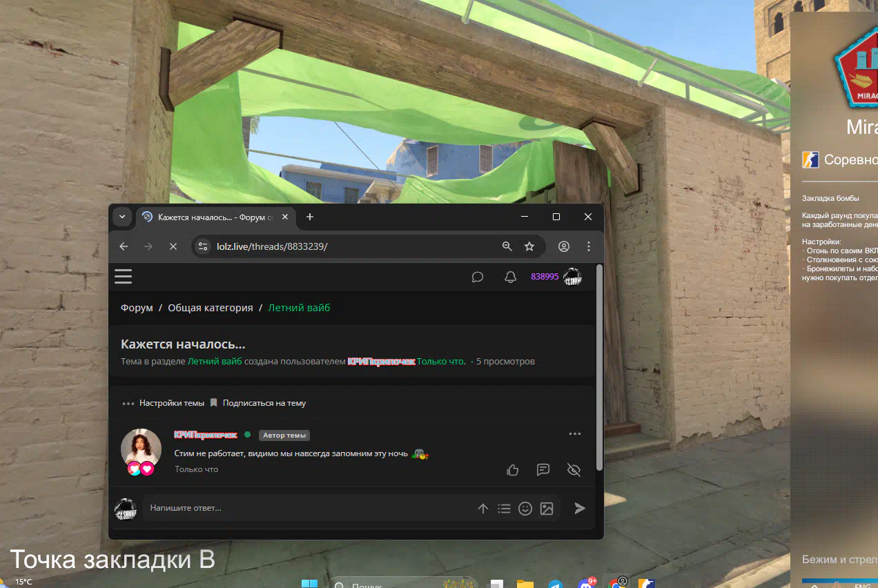The height and width of the screenshot is (588, 878).
Task: Open the post's three-dot options menu
Action: (x=575, y=434)
